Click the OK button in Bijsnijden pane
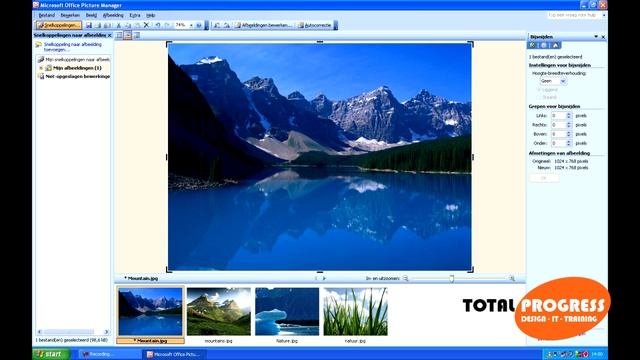This screenshot has height=360, width=640. point(544,178)
